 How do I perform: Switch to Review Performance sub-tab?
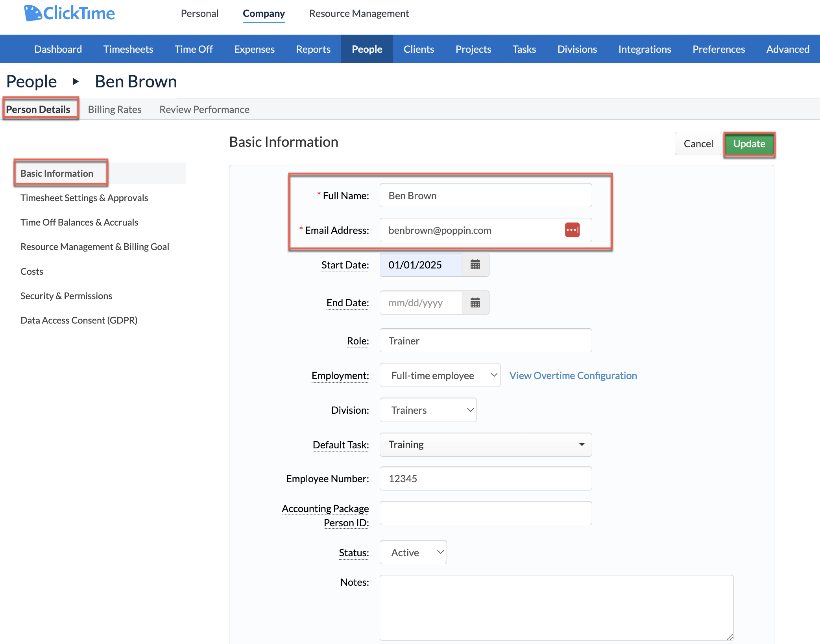(x=204, y=109)
